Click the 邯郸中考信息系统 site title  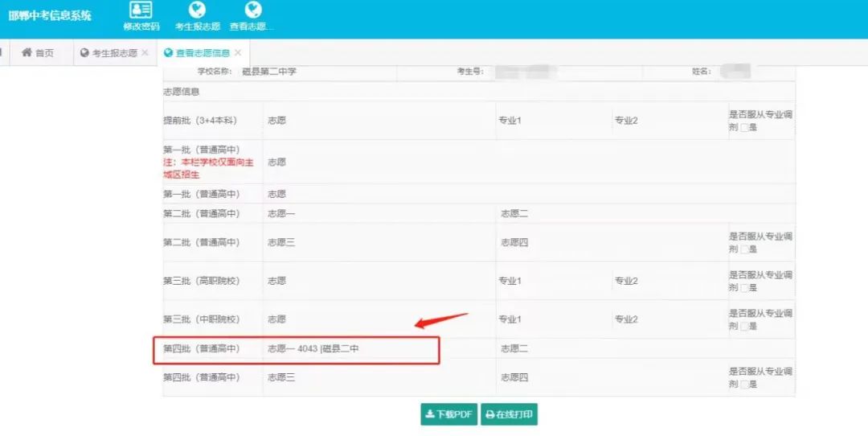point(50,16)
